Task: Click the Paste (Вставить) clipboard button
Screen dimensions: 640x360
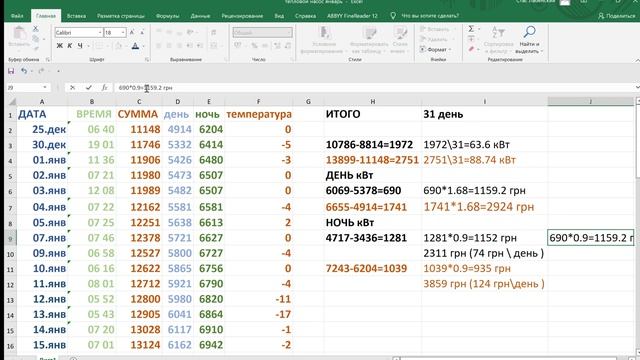Action: click(x=19, y=37)
